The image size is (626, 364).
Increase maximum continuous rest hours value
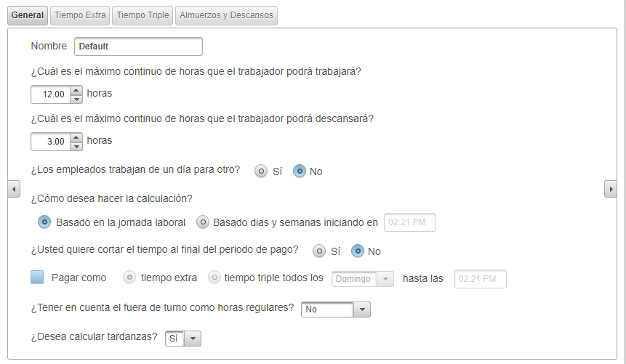pyautogui.click(x=76, y=137)
